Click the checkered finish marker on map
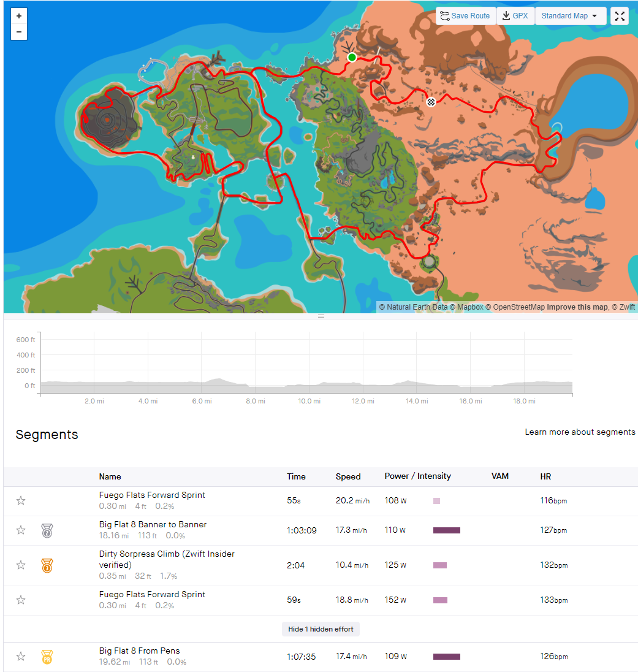The height and width of the screenshot is (672, 638). point(431,102)
